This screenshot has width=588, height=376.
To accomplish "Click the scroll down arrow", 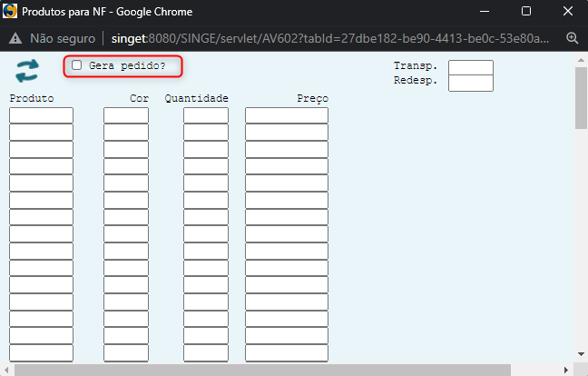I will coord(581,354).
